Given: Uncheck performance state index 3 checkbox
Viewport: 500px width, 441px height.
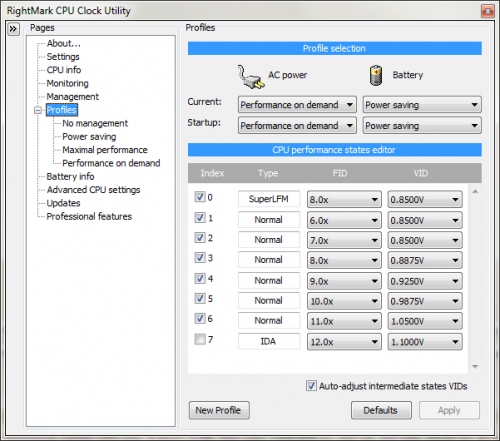Looking at the screenshot, I should click(x=200, y=258).
